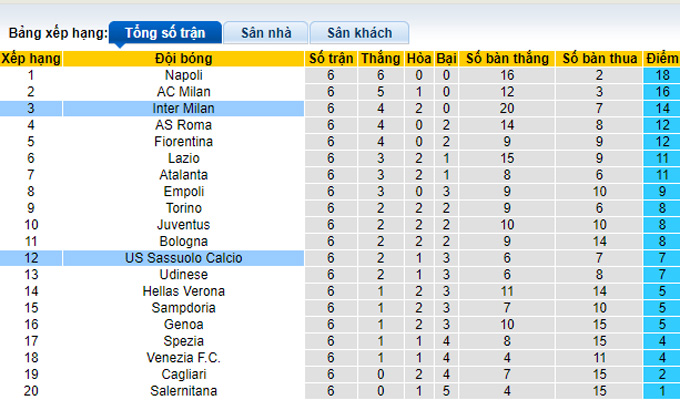The image size is (680, 400).
Task: Click the Số bàn thua column header
Action: (599, 58)
